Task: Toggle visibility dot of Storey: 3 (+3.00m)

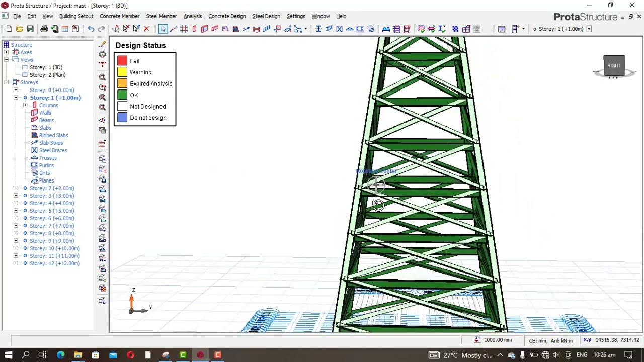Action: pos(25,196)
